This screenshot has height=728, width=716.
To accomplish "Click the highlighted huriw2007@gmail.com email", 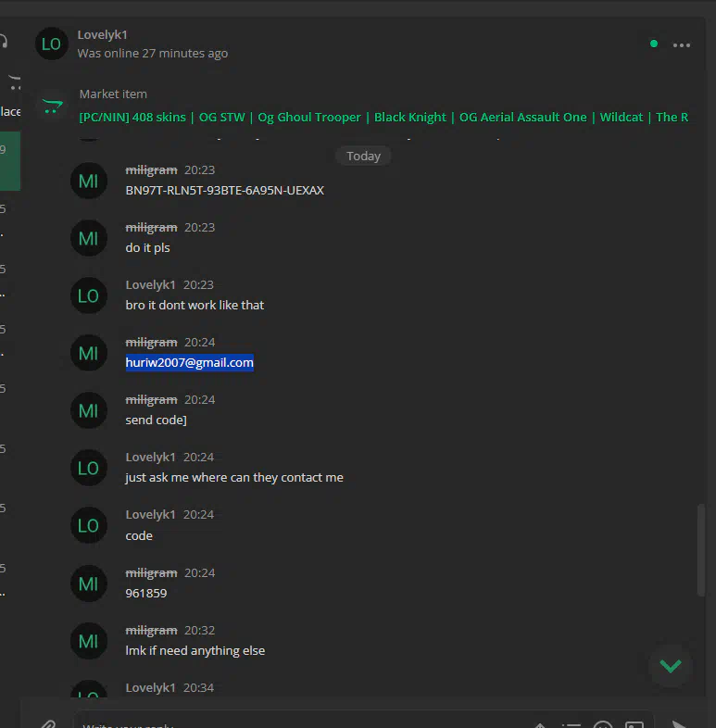I will 190,362.
